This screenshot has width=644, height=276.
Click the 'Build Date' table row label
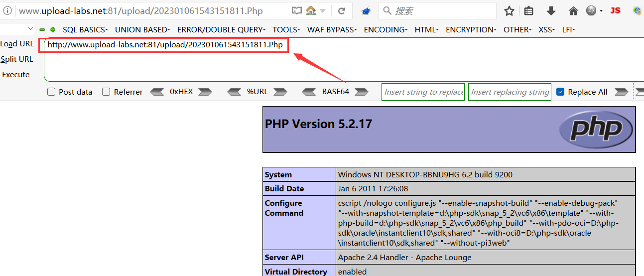(284, 189)
